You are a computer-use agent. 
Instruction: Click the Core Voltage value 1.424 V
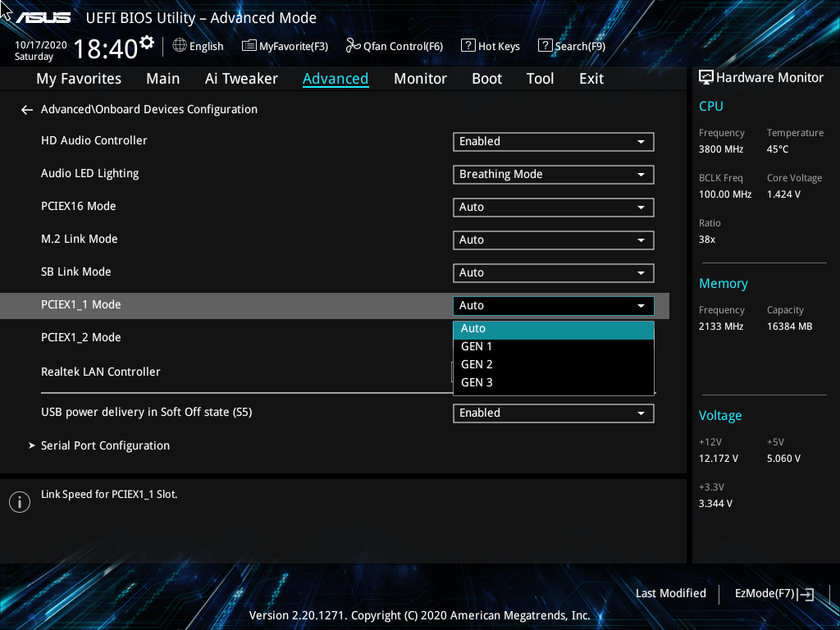pyautogui.click(x=783, y=194)
